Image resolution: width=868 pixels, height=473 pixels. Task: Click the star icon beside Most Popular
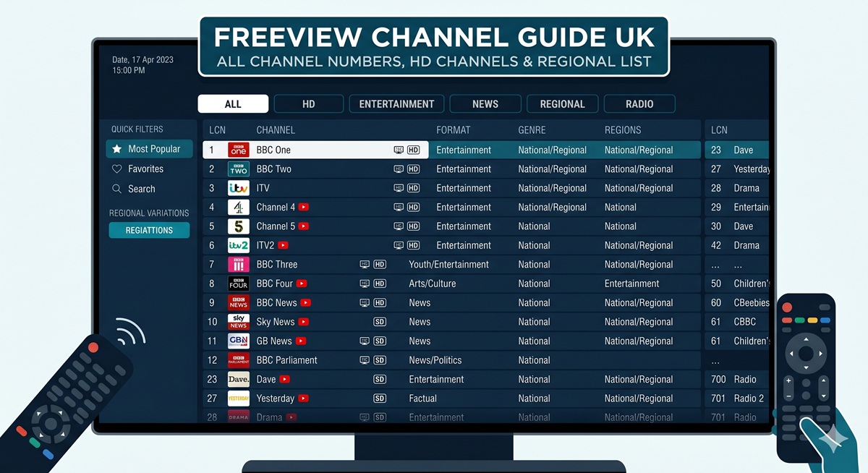click(117, 149)
